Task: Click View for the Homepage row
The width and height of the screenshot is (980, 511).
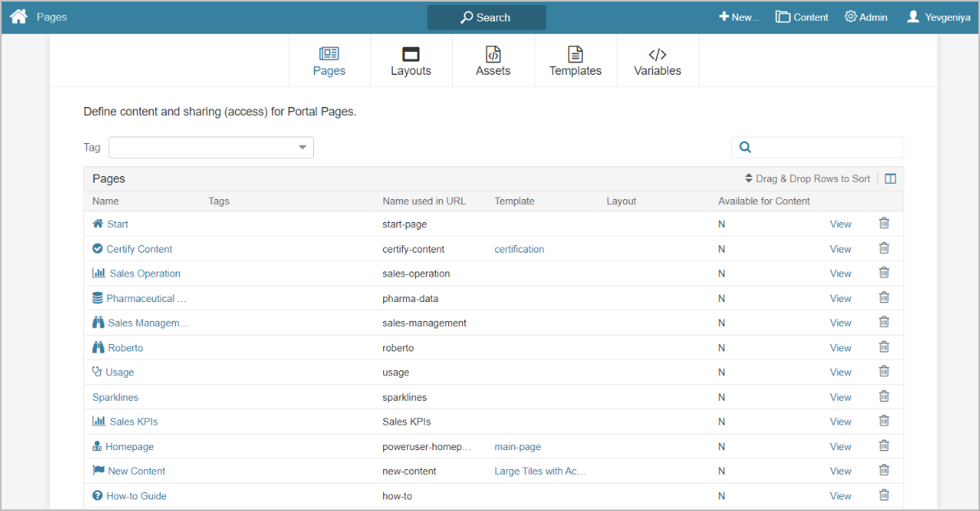Action: [x=840, y=446]
